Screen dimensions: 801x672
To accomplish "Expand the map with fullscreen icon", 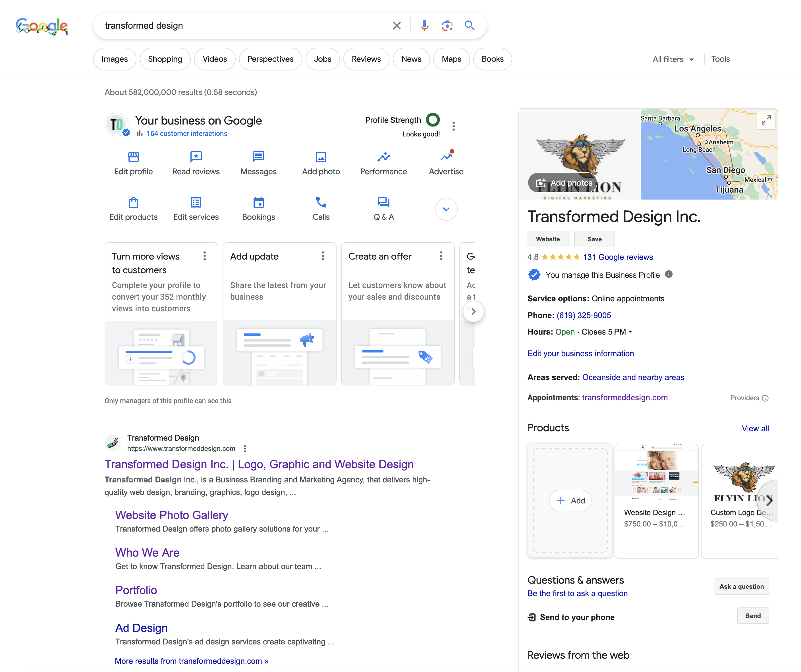I will point(766,120).
